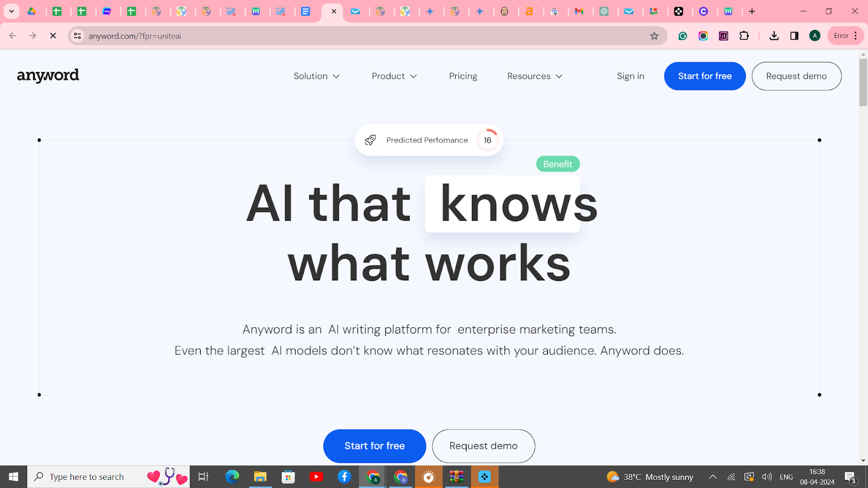
Task: Click Request demo below the hero
Action: pyautogui.click(x=483, y=446)
